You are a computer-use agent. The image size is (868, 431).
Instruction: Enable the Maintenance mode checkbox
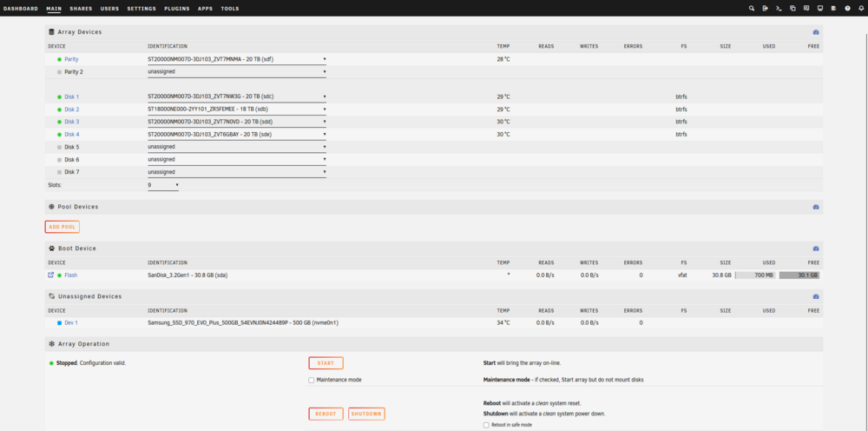[x=312, y=380]
